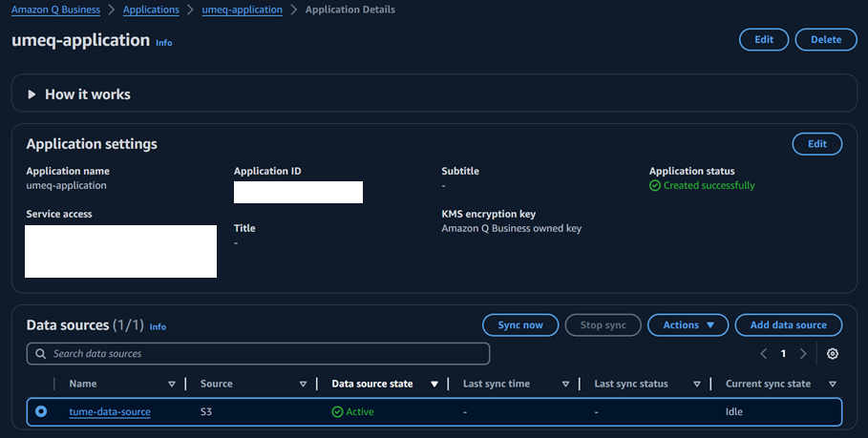Click the Active state text
Viewport: 868px width, 438px height.
pos(360,412)
